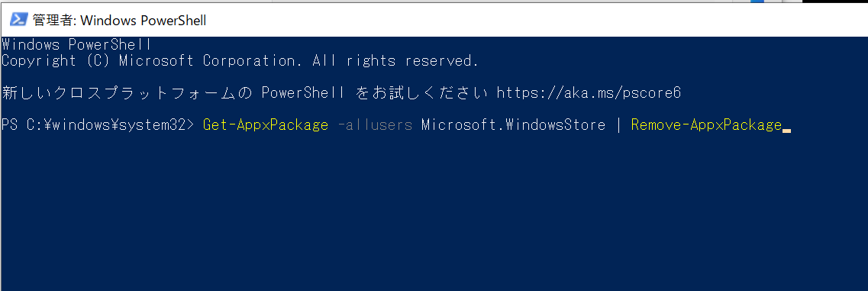Click the Remove-AppxPackage cmdlet text

tap(706, 125)
